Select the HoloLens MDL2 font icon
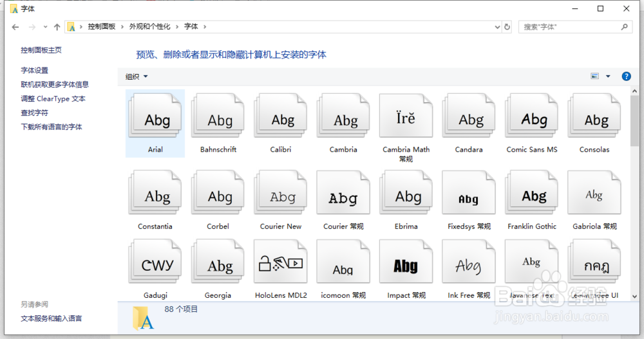 (x=281, y=261)
